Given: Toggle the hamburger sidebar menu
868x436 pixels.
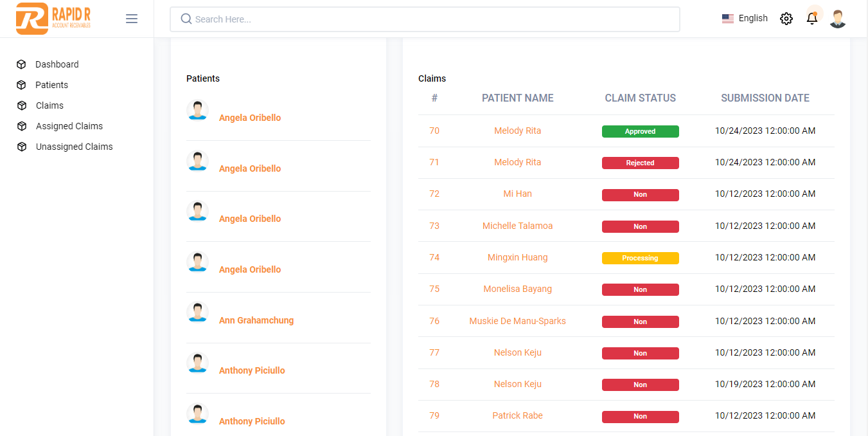Looking at the screenshot, I should click(x=132, y=19).
